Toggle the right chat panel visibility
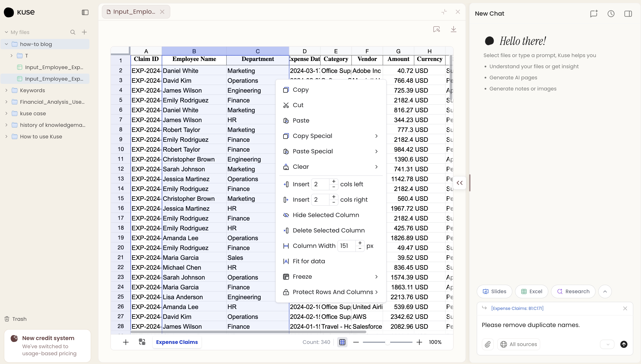Screen dimensions: 641x364 pyautogui.click(x=628, y=13)
